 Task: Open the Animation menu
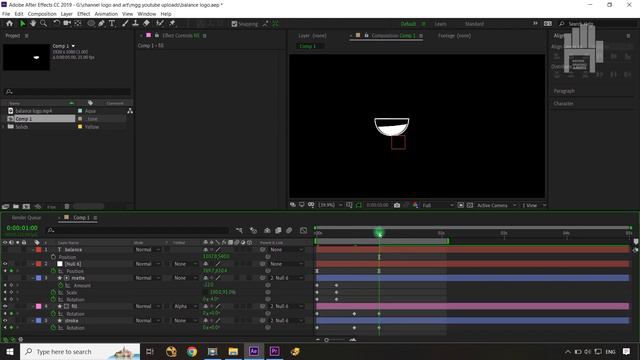tap(106, 14)
